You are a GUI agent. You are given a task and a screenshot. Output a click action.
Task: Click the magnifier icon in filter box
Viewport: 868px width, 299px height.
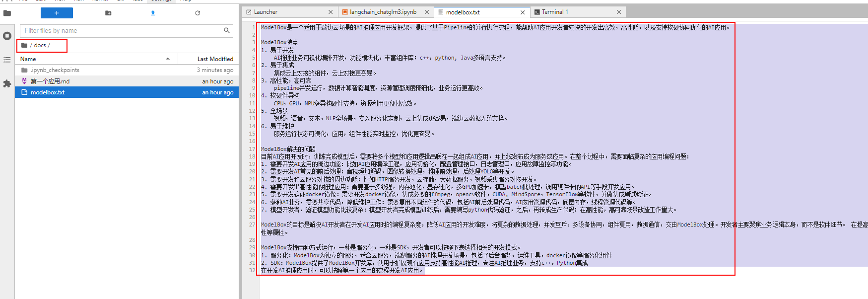(227, 31)
